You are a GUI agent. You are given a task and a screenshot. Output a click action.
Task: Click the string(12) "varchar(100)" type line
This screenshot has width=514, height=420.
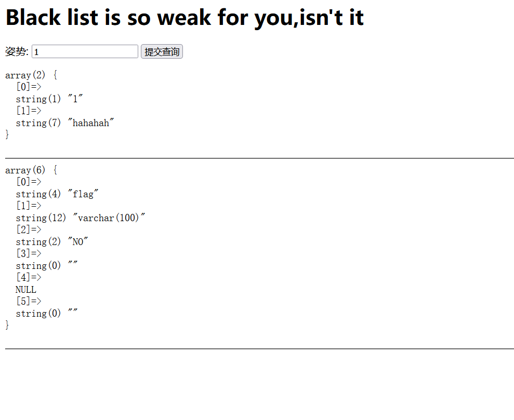click(81, 218)
